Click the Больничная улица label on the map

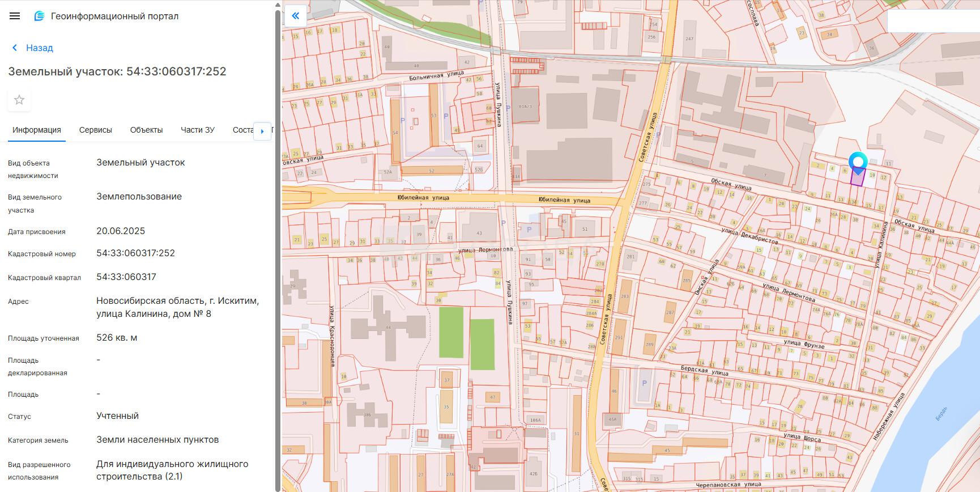[437, 75]
